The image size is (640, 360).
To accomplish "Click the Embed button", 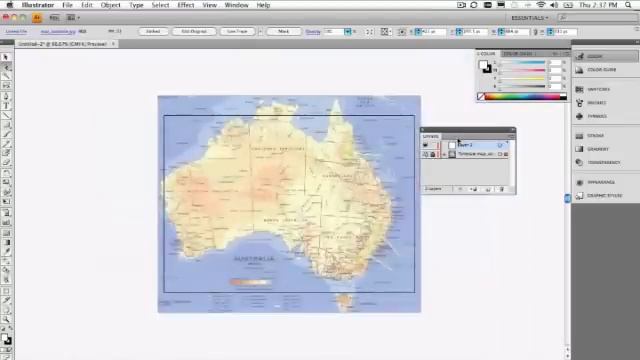I will pos(153,31).
